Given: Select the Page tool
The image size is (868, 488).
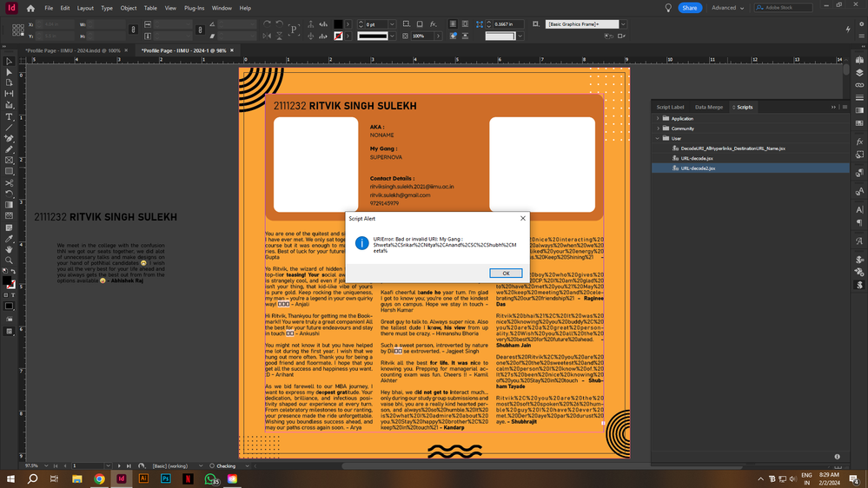Looking at the screenshot, I should [9, 83].
